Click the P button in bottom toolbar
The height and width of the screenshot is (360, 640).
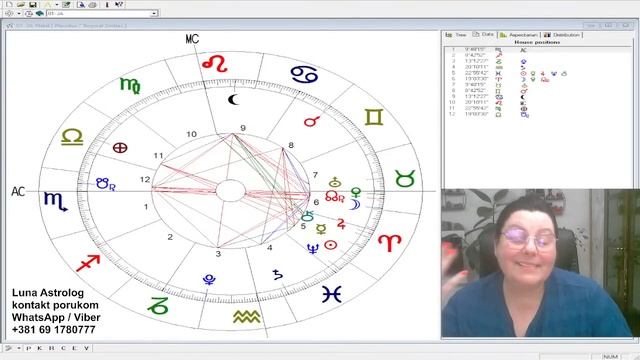tap(28, 348)
